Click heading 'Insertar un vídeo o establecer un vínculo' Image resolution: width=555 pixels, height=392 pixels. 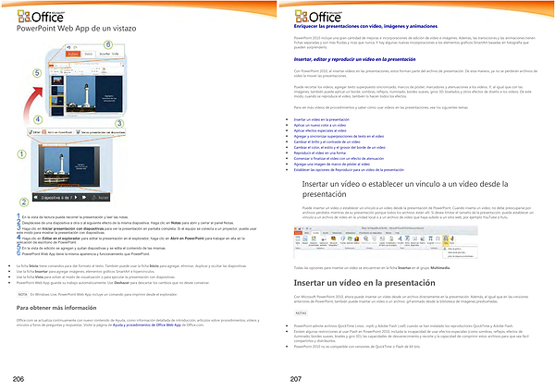405,189
